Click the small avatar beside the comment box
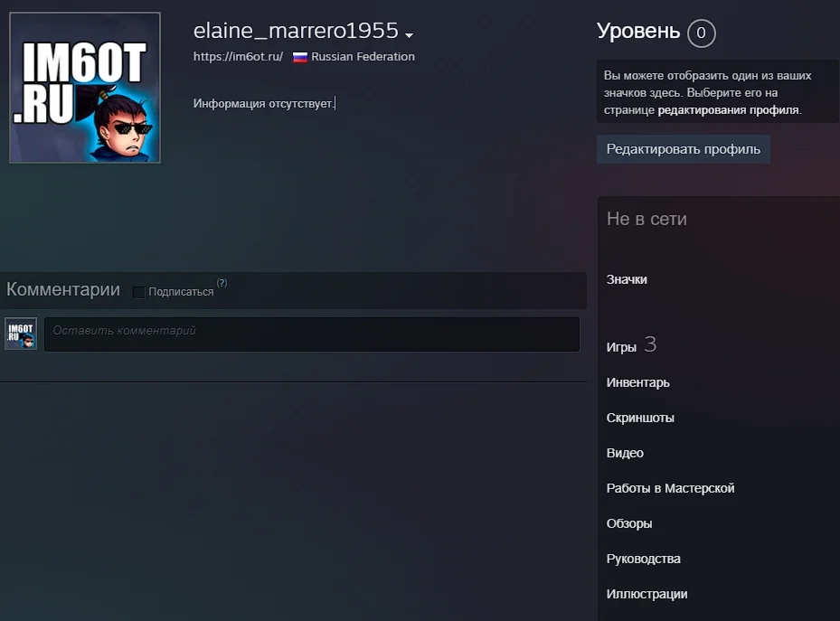840x621 pixels. click(x=21, y=333)
